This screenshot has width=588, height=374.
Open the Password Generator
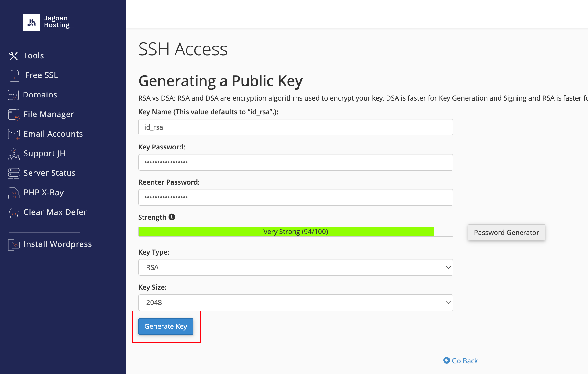tap(506, 233)
